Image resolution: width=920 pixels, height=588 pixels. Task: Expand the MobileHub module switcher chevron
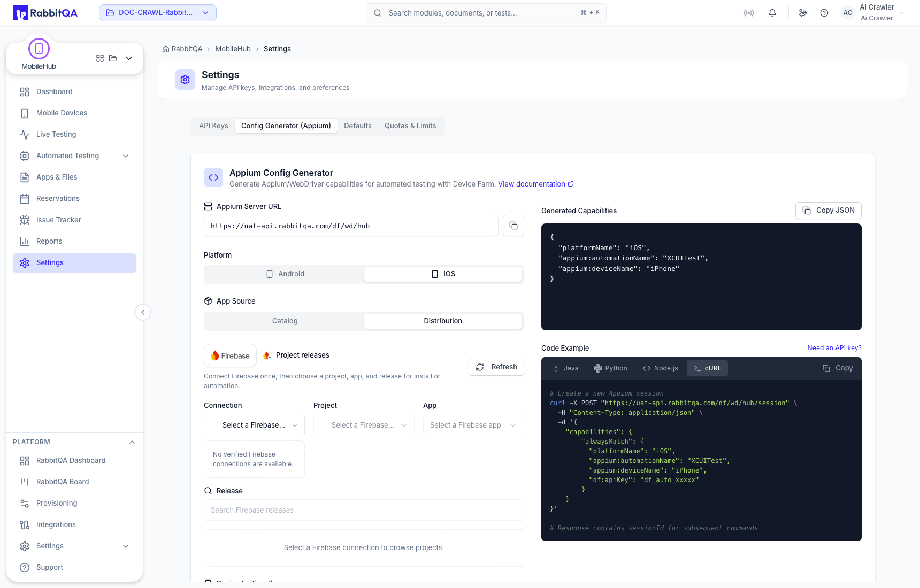tap(129, 58)
